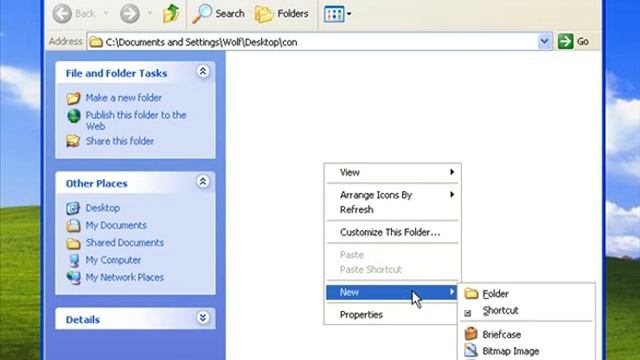640x360 pixels.
Task: Click Publish this folder to the Web
Action: click(x=136, y=120)
